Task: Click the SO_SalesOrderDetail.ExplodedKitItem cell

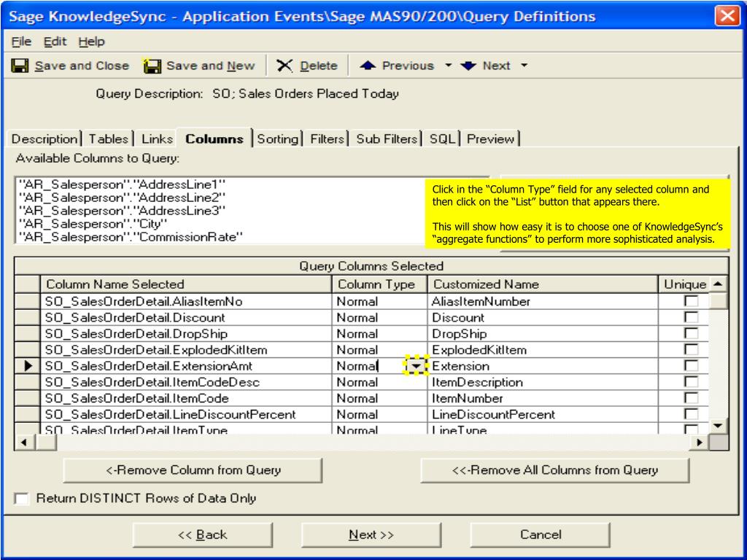Action: click(186, 349)
